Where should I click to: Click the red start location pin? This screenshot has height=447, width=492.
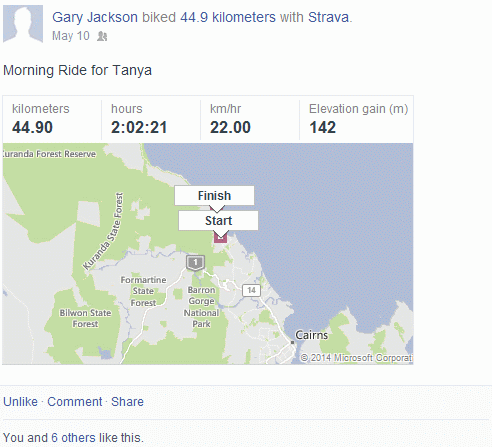pos(220,238)
